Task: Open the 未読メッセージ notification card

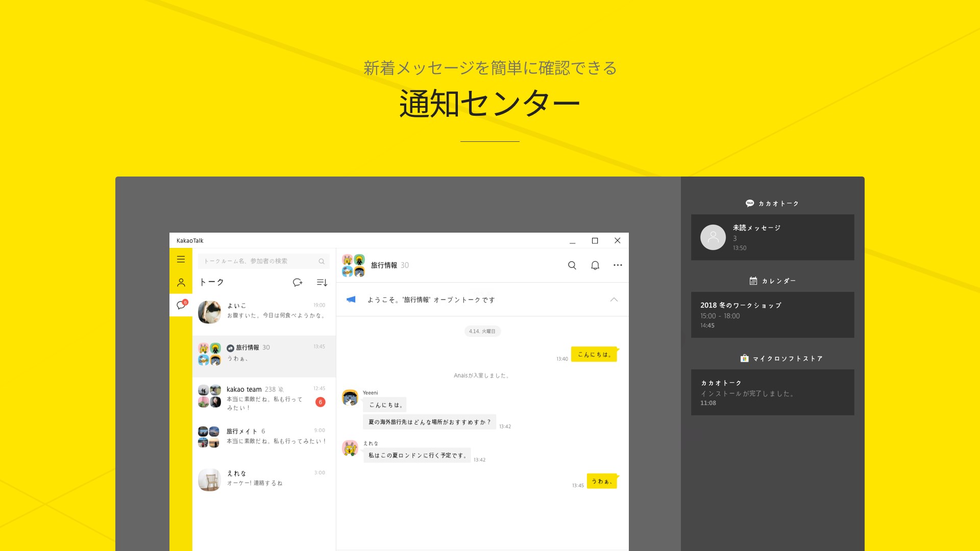Action: 772,237
